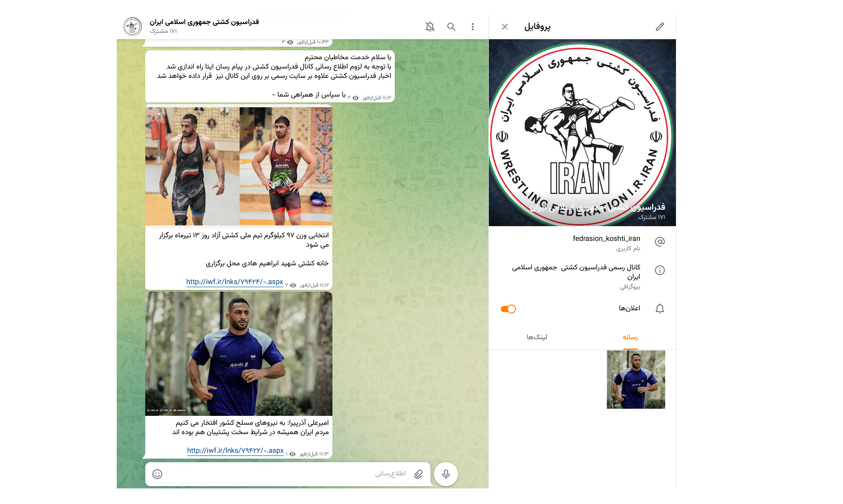This screenshot has width=843, height=504.
Task: Click the biography text کانال رسمی فدراسیون کشتی
Action: pyautogui.click(x=576, y=272)
